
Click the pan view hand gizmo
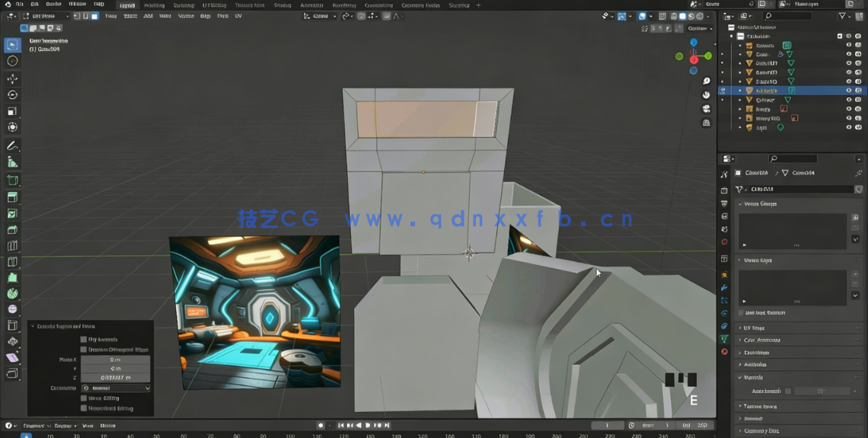[x=707, y=94]
